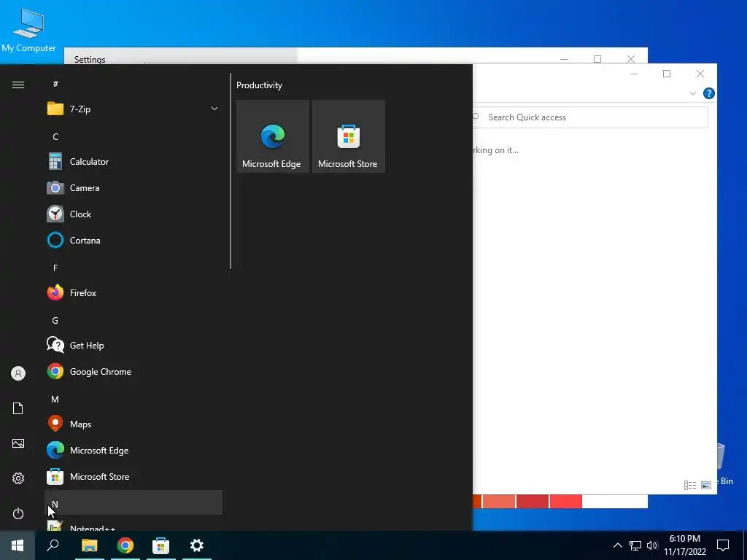
Task: Open Documents from the Start sidebar
Action: tap(18, 408)
